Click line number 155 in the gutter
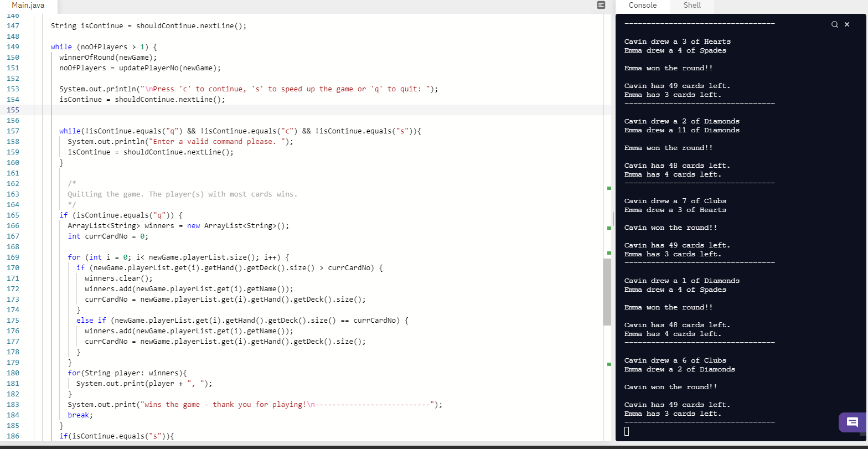The image size is (868, 449). [x=13, y=110]
